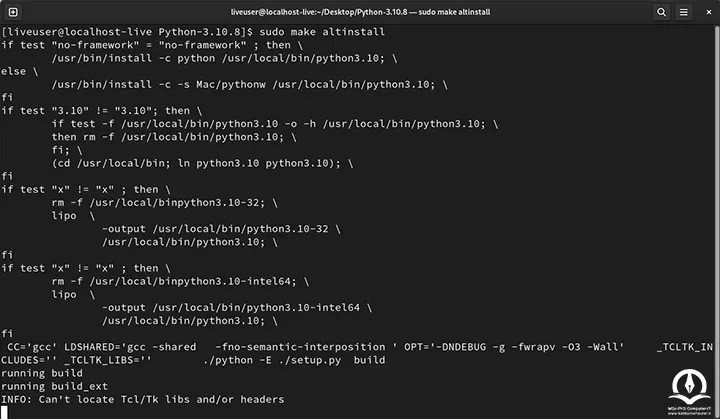Screen dimensions: 720x419
Task: Close the terminal window
Action: point(709,12)
